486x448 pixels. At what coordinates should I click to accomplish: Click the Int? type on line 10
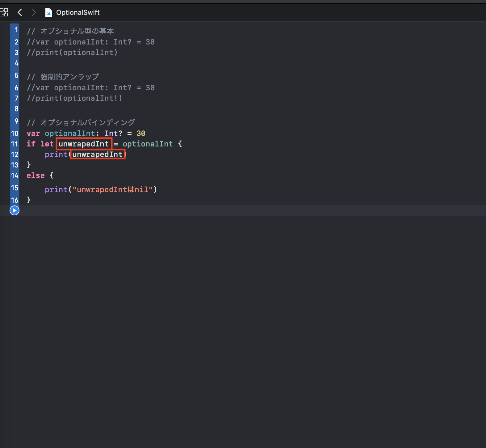pos(114,133)
